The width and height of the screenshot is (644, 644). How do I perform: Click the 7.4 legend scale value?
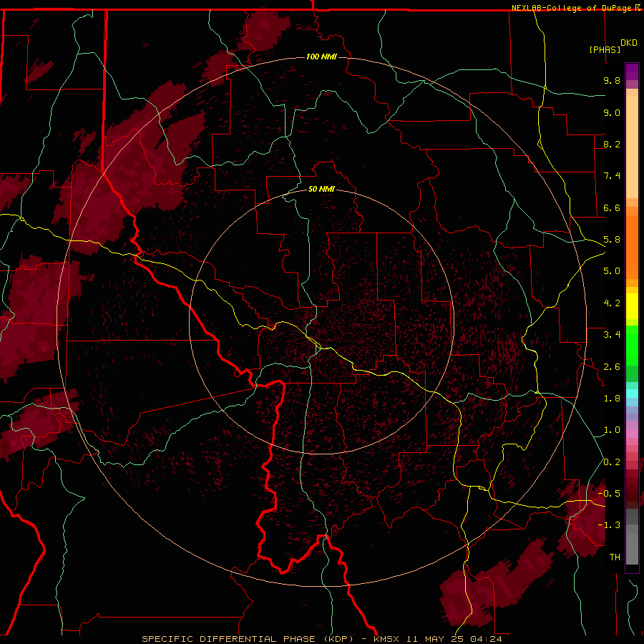pyautogui.click(x=612, y=176)
